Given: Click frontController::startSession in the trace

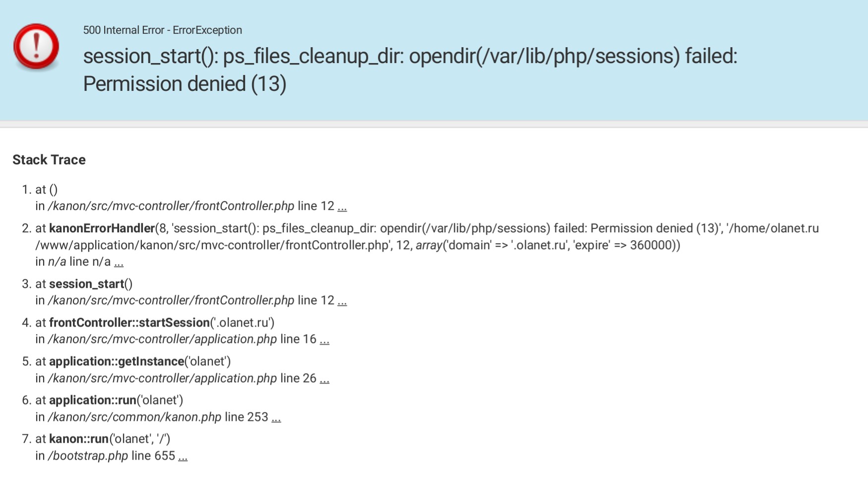Looking at the screenshot, I should (x=129, y=323).
